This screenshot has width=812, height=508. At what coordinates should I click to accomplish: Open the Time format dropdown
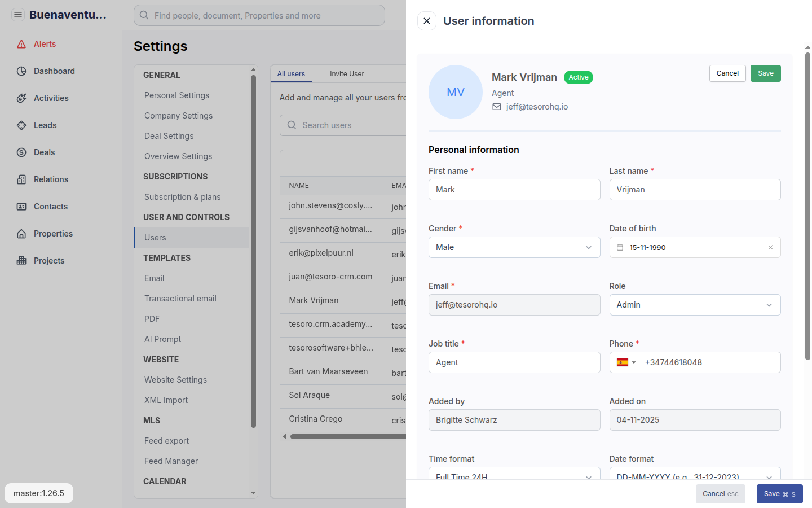click(x=514, y=473)
